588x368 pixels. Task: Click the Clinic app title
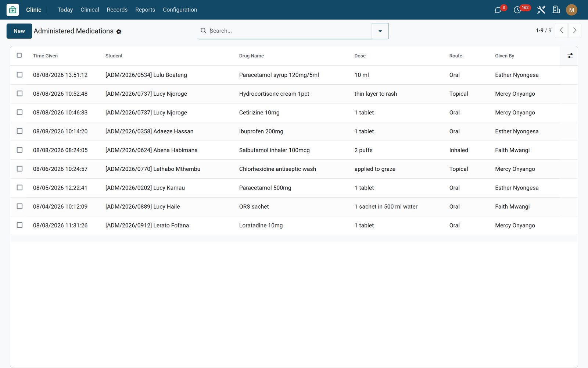(33, 10)
